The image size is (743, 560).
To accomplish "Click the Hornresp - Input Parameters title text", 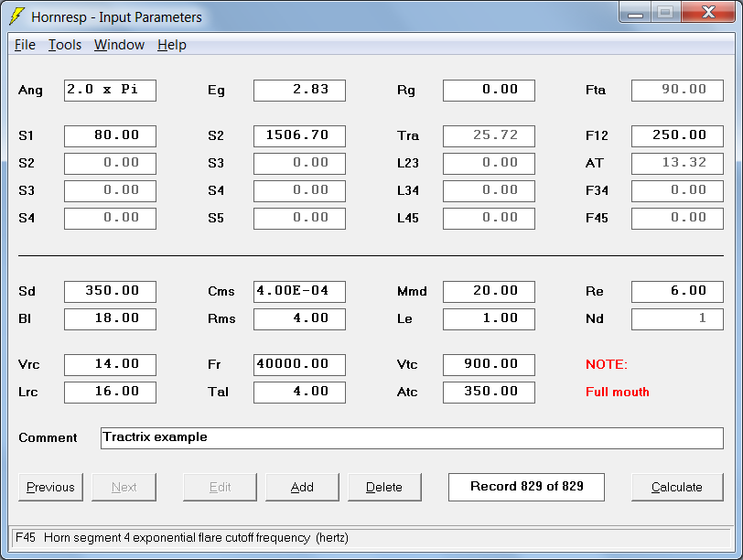I will click(x=116, y=17).
